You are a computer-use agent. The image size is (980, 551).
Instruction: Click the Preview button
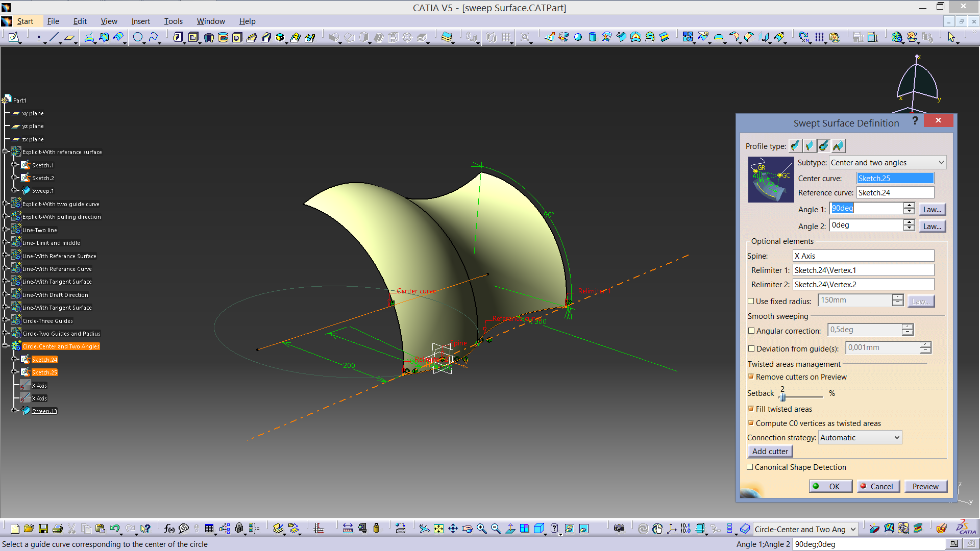tap(925, 486)
